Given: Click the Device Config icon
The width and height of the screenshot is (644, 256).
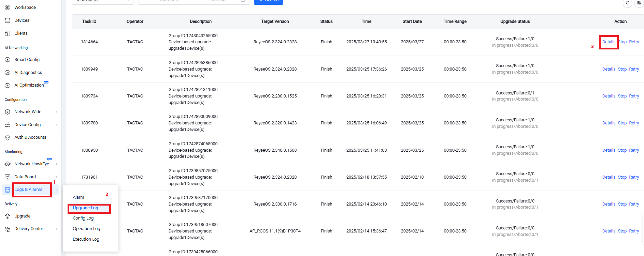Looking at the screenshot, I should click(8, 125).
